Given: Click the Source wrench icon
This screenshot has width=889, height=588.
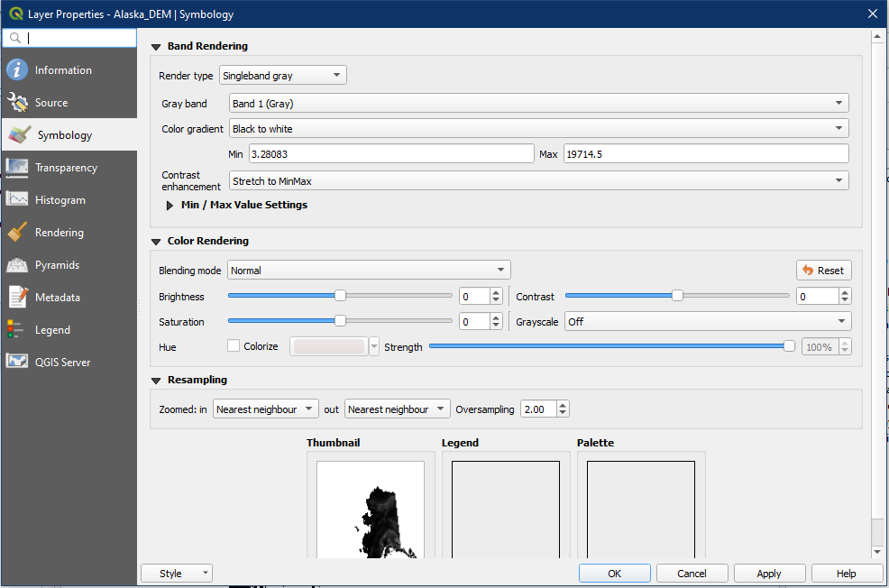Looking at the screenshot, I should tap(17, 103).
